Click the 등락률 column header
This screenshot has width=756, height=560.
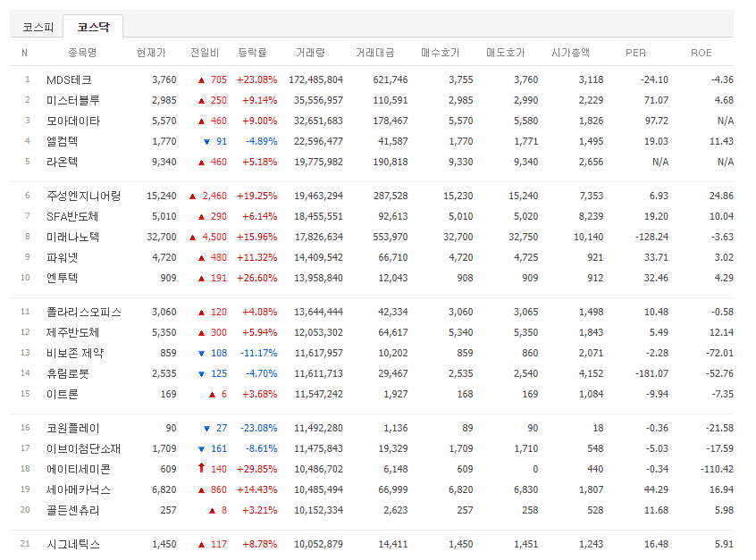click(x=252, y=53)
